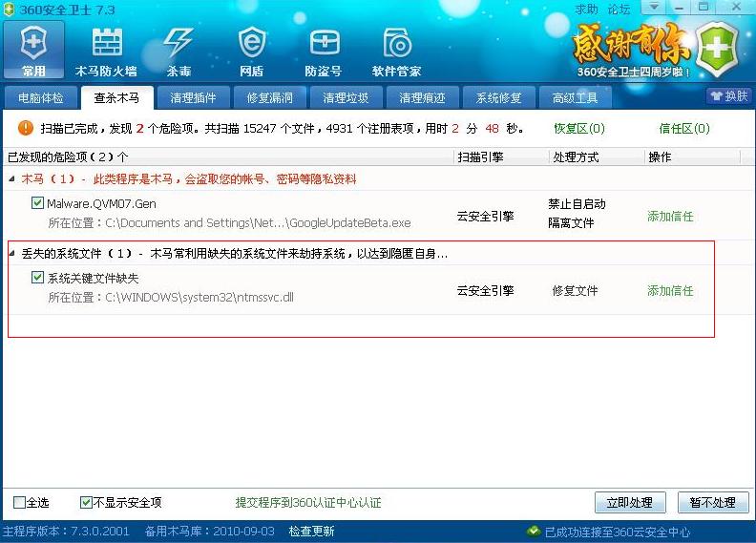Viewport: 756px width, 543px height.
Task: Open the 信任区(0) link
Action: click(684, 128)
